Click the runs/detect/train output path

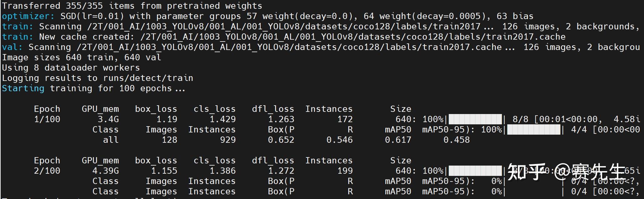(148, 78)
